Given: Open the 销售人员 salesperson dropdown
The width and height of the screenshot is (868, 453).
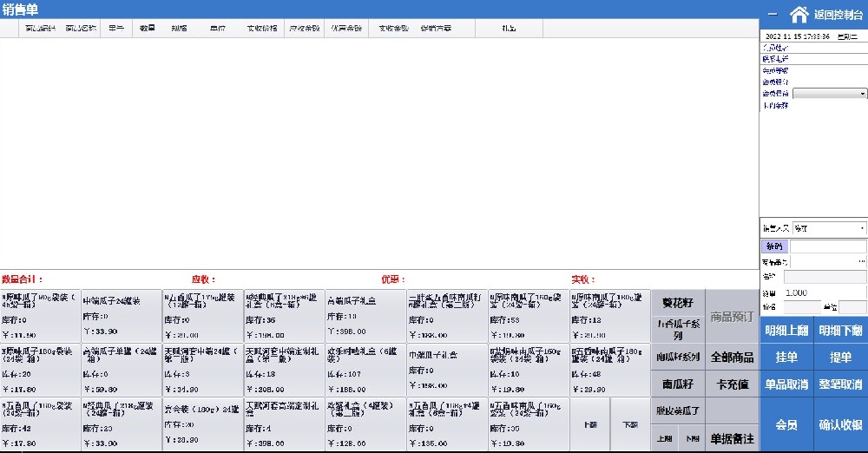Looking at the screenshot, I should tap(830, 228).
